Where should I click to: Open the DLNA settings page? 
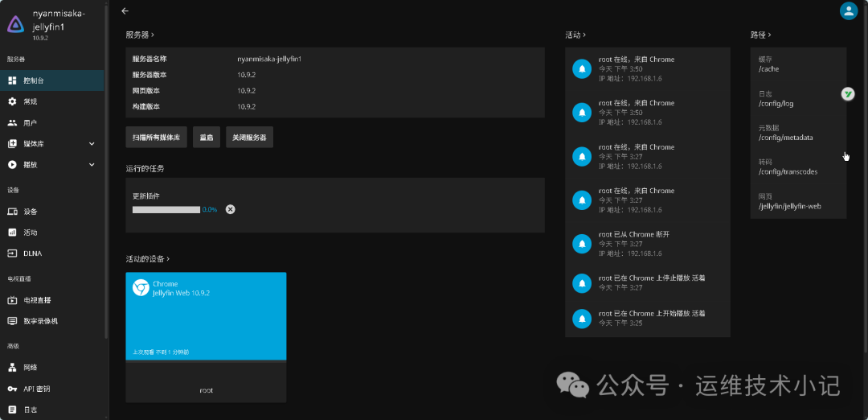52,253
